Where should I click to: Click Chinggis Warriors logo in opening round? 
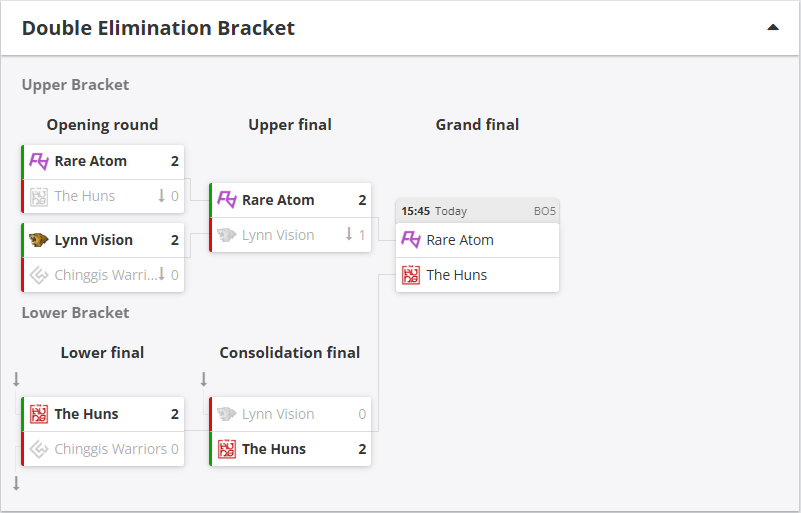(x=39, y=275)
